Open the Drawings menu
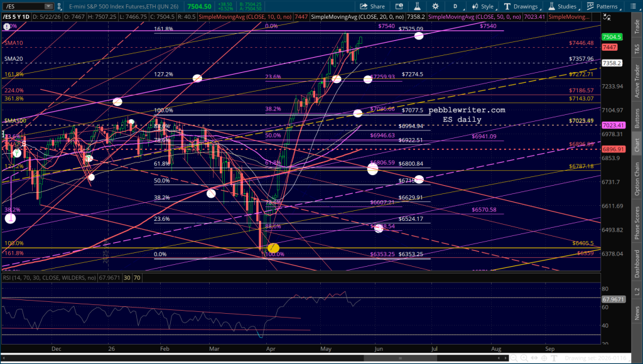 tap(521, 6)
